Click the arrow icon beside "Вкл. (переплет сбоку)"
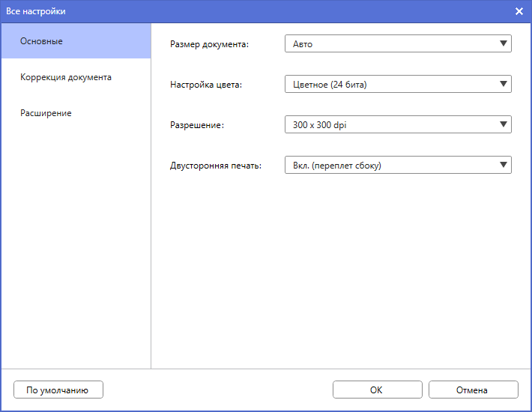This screenshot has height=412, width=532. click(x=504, y=166)
